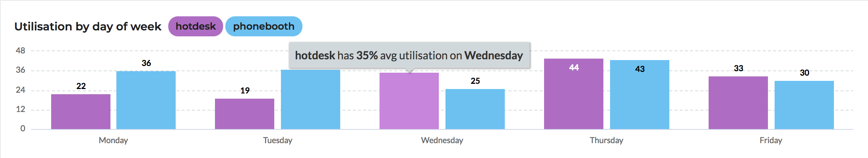Viewport: 868px width, 158px height.
Task: Click the Thursday axis label
Action: tap(607, 140)
